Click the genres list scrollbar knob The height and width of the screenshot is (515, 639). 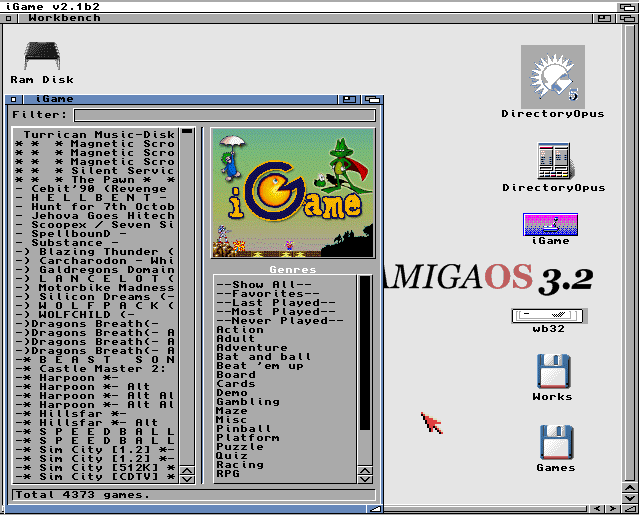tap(365, 353)
